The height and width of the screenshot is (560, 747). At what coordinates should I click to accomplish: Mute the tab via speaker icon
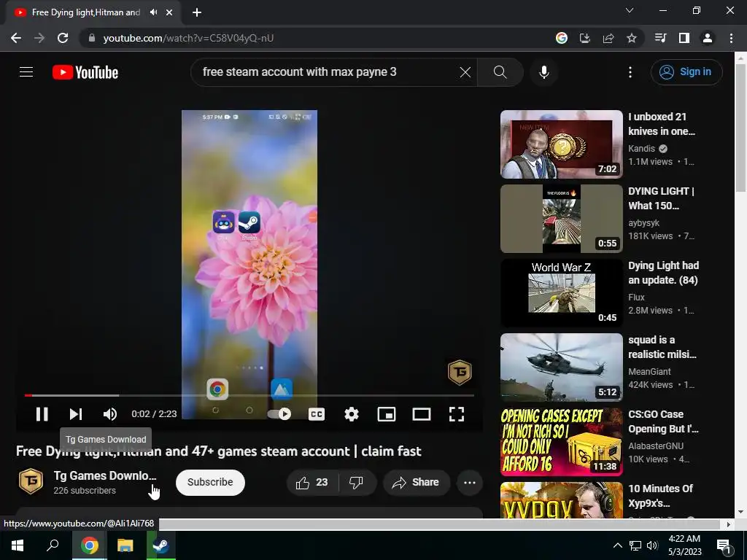153,12
